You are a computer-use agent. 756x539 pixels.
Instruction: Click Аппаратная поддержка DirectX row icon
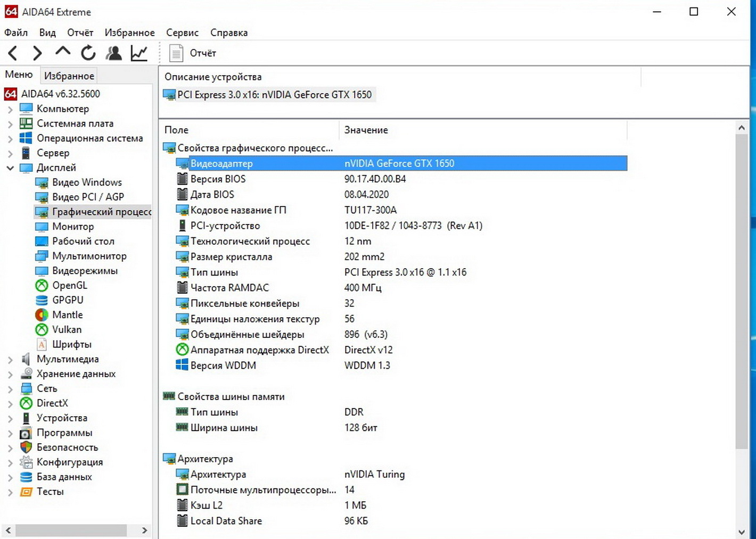(182, 350)
